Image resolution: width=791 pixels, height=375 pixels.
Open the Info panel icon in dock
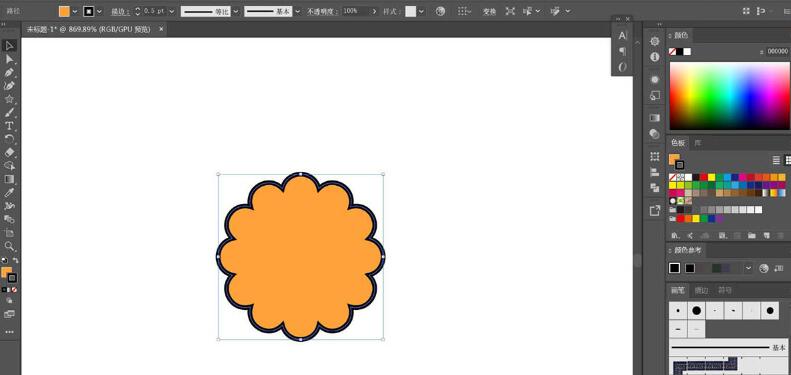[x=655, y=57]
